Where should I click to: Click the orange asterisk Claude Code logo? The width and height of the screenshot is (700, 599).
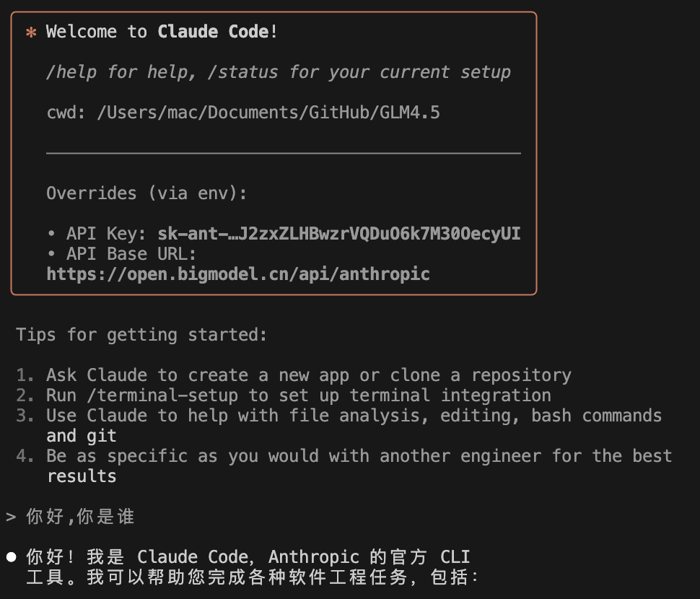[31, 32]
